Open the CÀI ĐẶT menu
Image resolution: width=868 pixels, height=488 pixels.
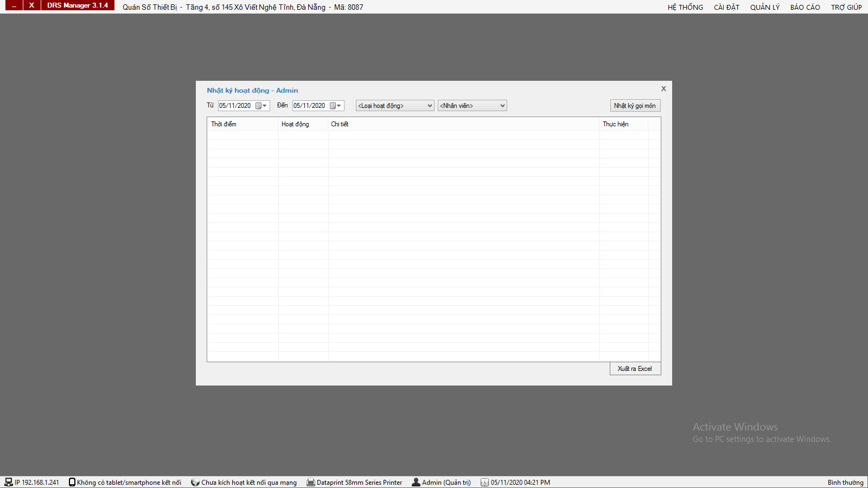[726, 7]
